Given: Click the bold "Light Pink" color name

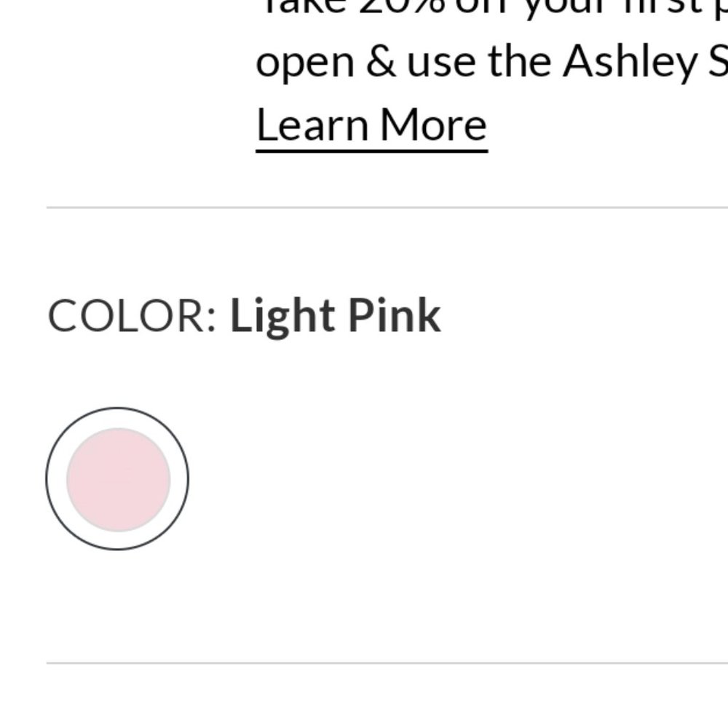Looking at the screenshot, I should pos(335,316).
